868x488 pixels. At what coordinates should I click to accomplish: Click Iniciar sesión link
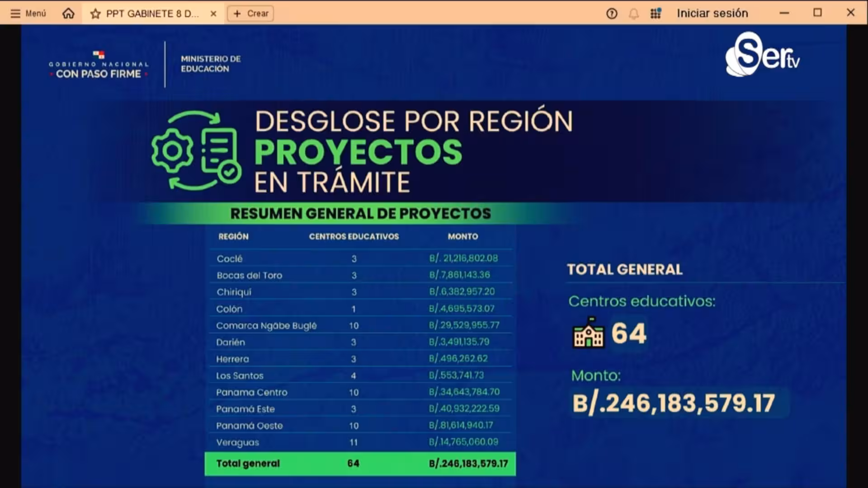(712, 14)
